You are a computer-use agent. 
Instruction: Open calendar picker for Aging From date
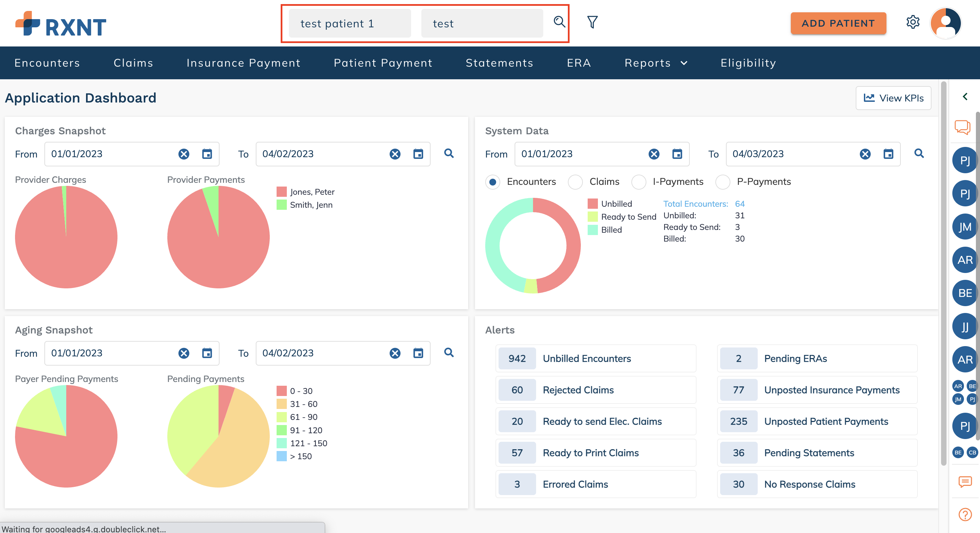pyautogui.click(x=207, y=353)
